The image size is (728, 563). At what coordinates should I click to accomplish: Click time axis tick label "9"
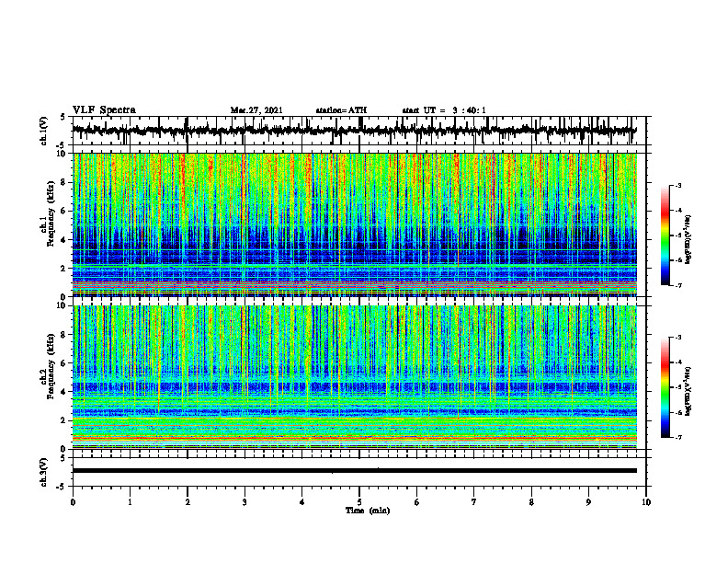588,502
